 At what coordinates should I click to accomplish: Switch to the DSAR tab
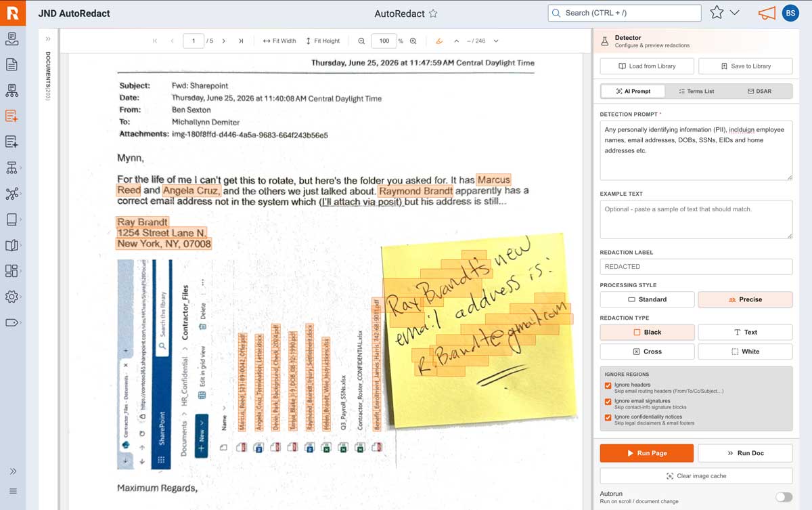759,91
